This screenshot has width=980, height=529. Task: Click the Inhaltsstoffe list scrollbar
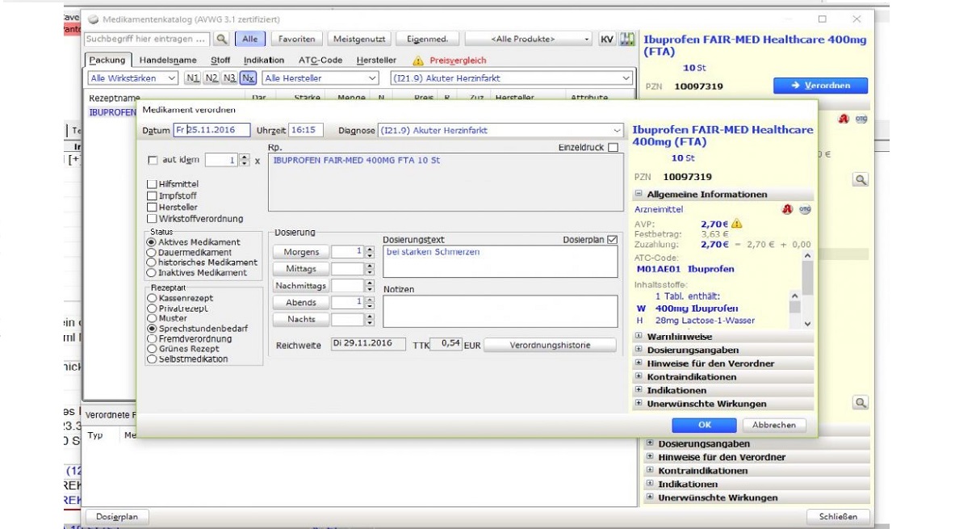pyautogui.click(x=794, y=309)
